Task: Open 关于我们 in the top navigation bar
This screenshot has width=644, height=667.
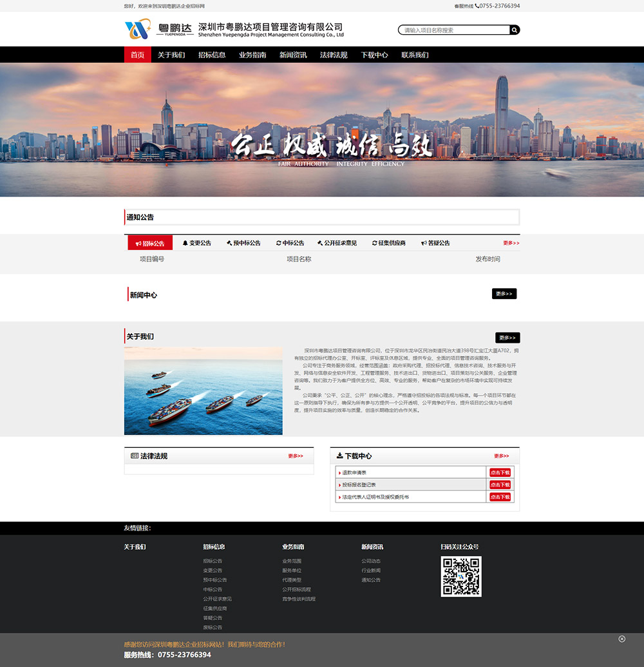Action: (x=171, y=55)
